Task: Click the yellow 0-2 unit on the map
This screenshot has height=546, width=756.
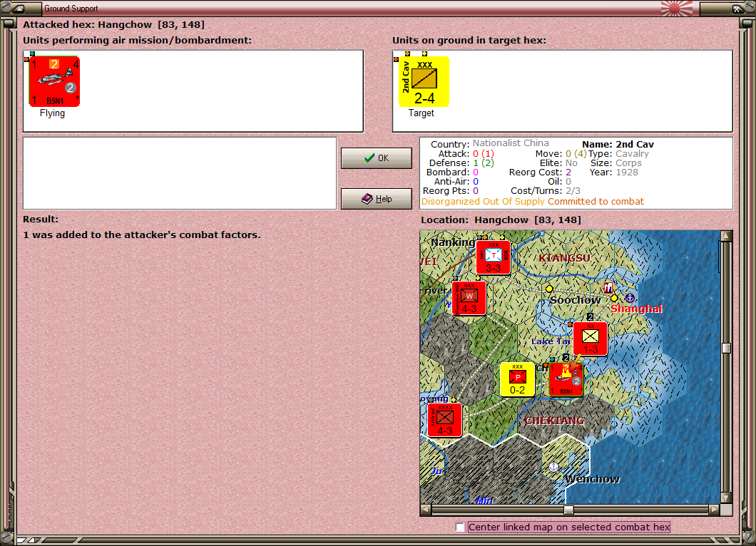Action: tap(517, 380)
